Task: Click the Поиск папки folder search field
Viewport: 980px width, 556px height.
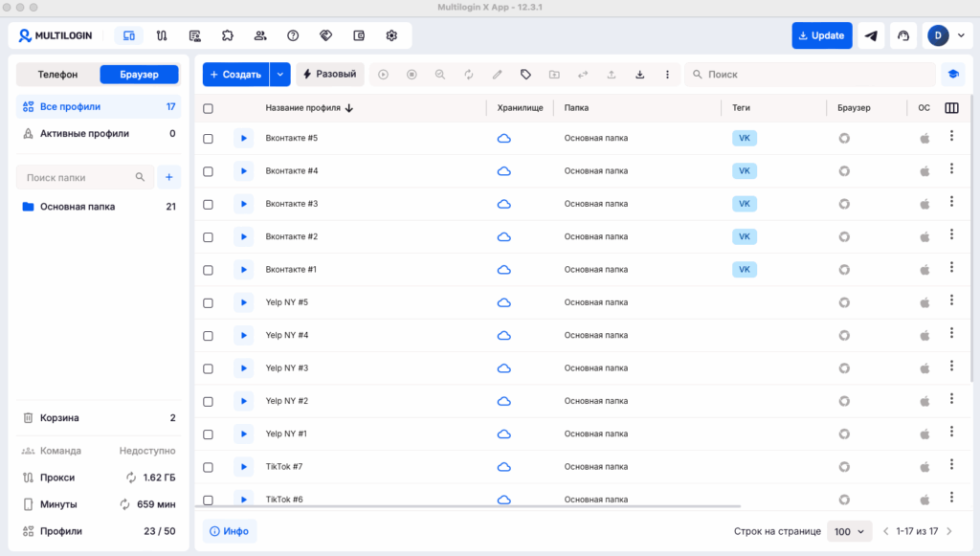Action: 85,177
